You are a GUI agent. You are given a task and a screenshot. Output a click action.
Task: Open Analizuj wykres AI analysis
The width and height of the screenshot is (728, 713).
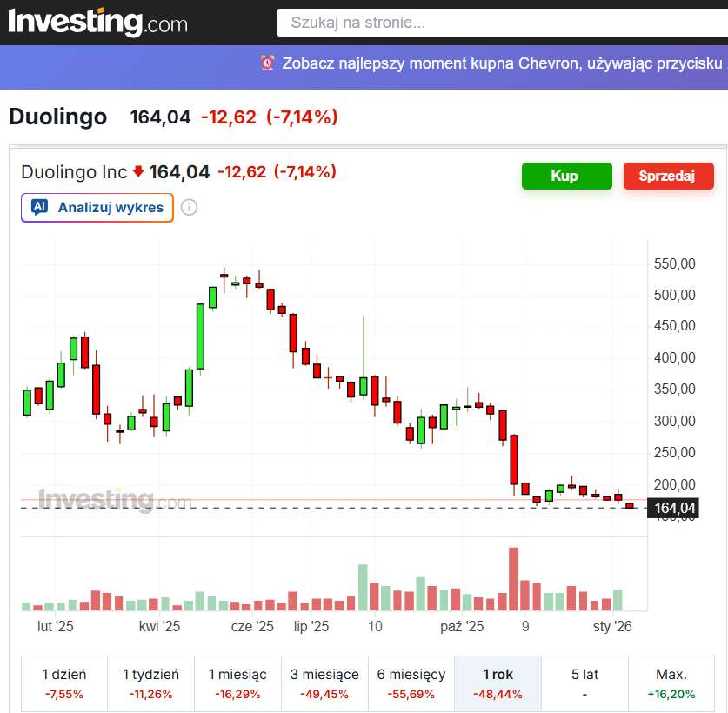point(97,208)
